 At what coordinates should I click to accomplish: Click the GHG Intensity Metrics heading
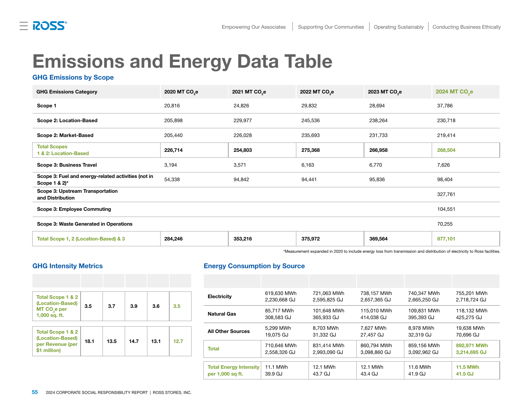point(67,266)
